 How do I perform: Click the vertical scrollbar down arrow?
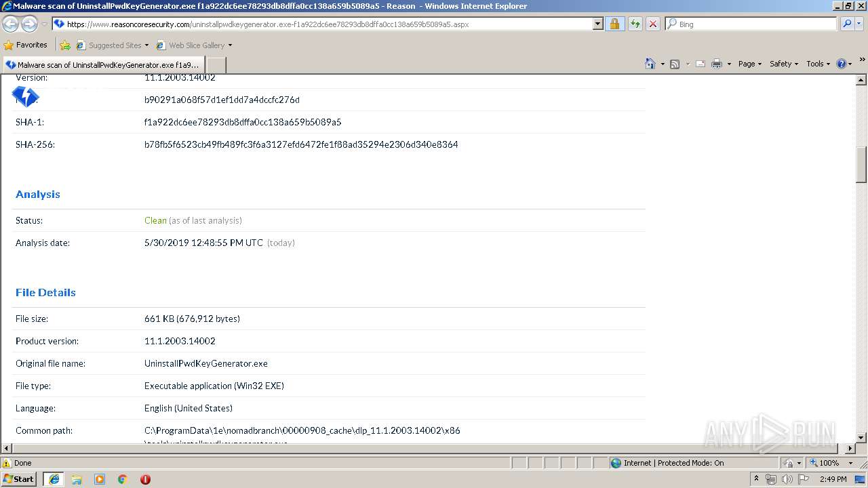coord(861,437)
